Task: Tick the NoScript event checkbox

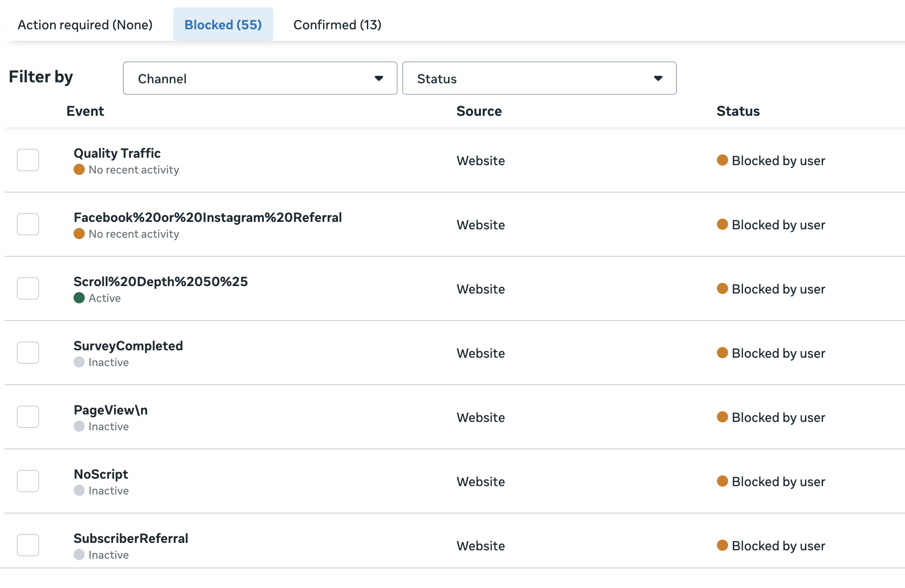Action: coord(28,481)
